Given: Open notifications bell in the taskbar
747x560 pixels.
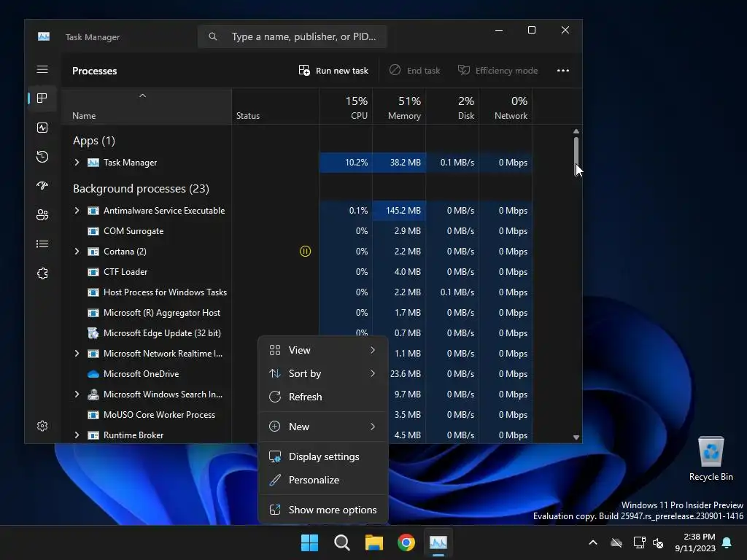Looking at the screenshot, I should pyautogui.click(x=727, y=542).
